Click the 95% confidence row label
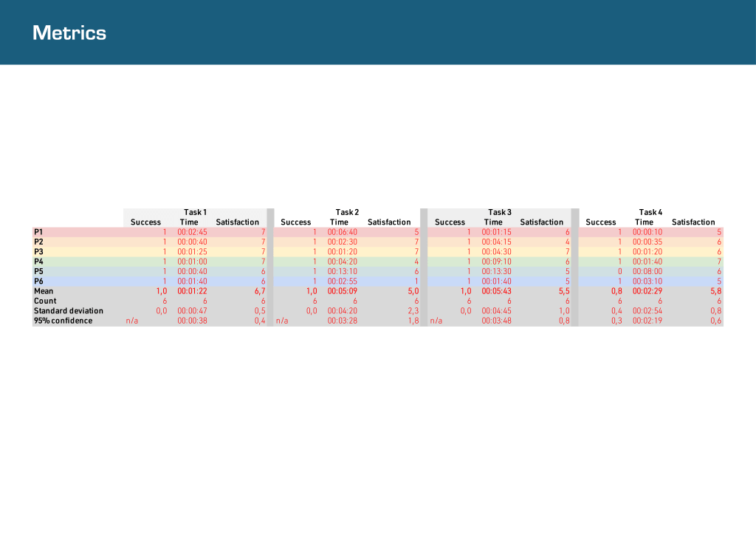This screenshot has height=535, width=756. pyautogui.click(x=63, y=321)
